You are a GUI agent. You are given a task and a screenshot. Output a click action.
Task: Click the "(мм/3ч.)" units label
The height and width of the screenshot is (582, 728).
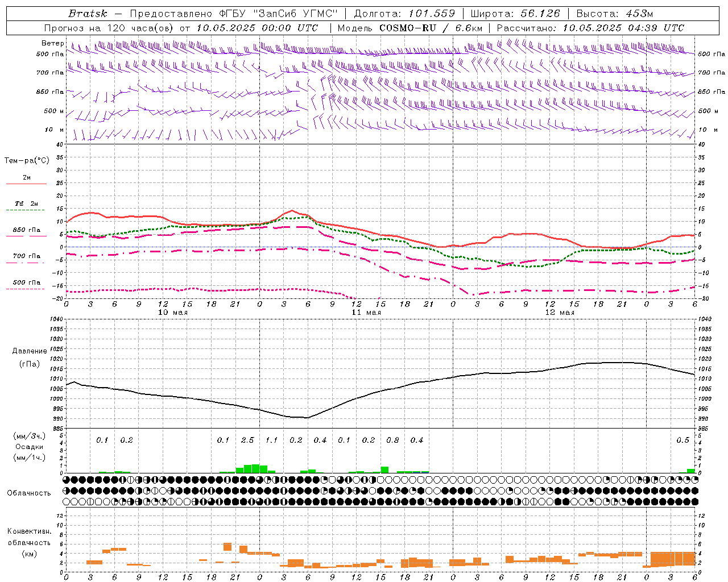pyautogui.click(x=29, y=436)
